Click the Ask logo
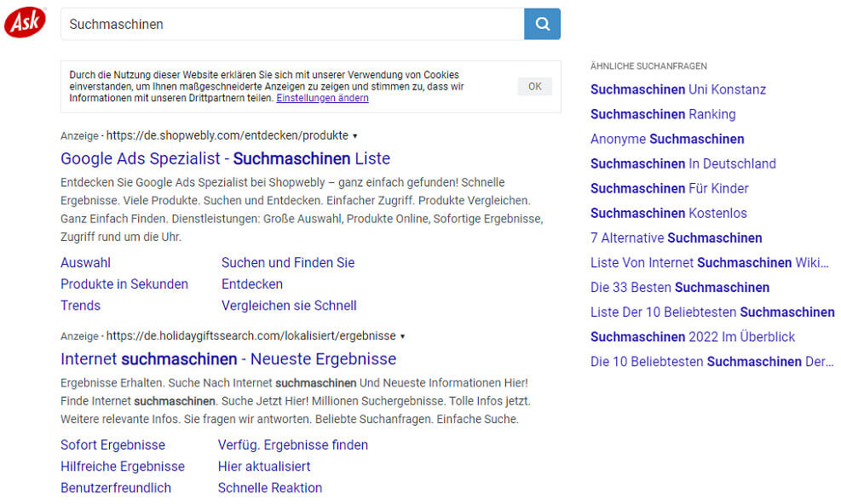The height and width of the screenshot is (504, 841). [26, 23]
